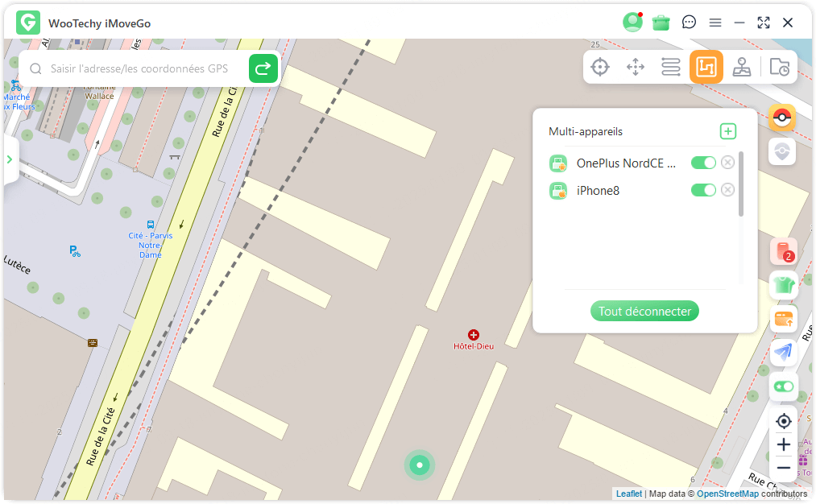Open the OpenStreetMap attribution link

[727, 494]
